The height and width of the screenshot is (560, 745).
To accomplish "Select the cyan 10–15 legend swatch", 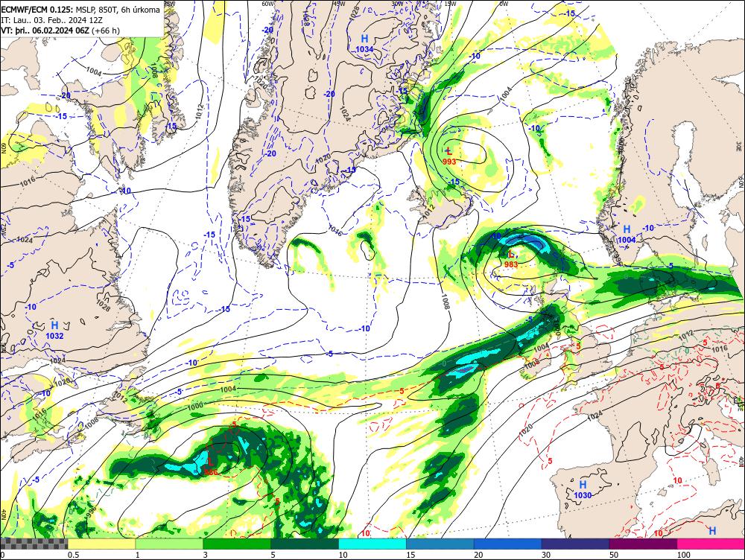I will (372, 544).
